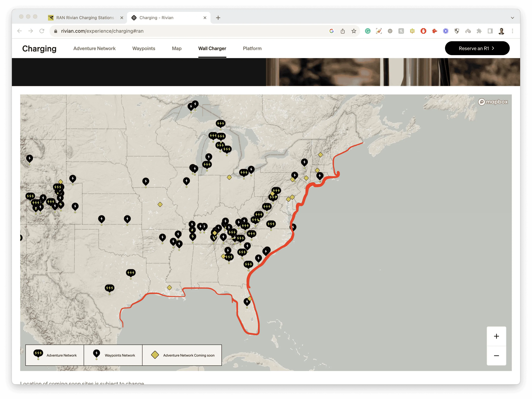Zoom out the map with minus button
The image size is (532, 399).
[x=496, y=356]
